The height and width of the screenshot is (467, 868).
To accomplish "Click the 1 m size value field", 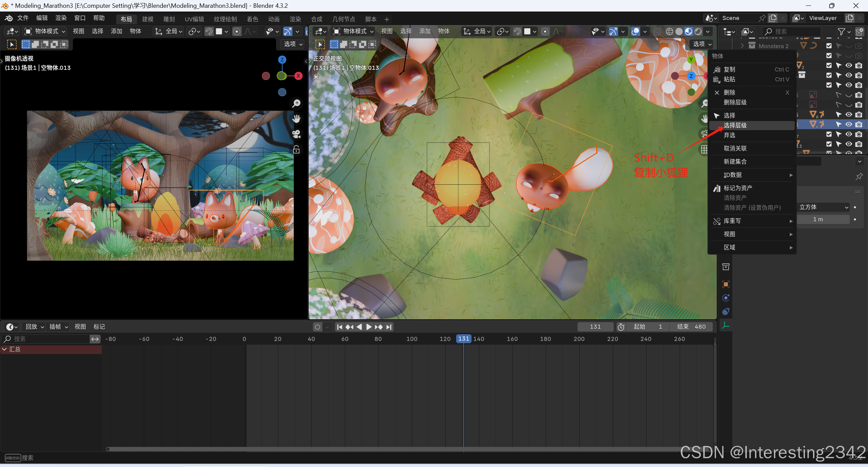I will 818,220.
